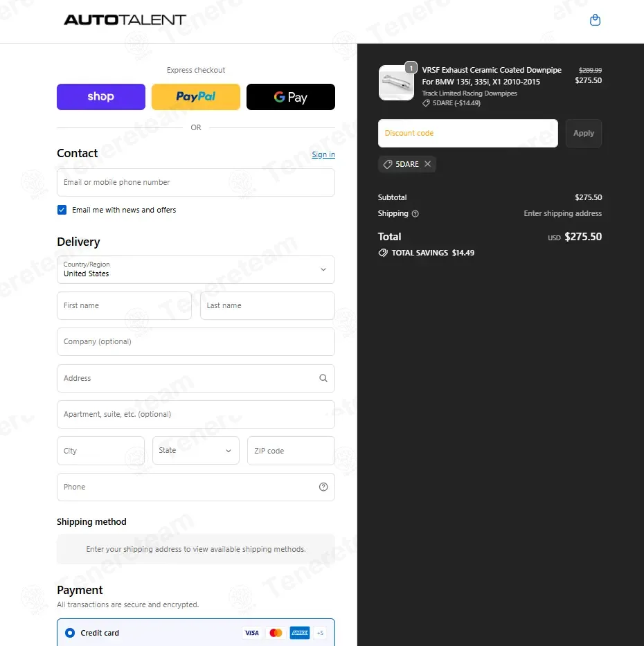The width and height of the screenshot is (644, 646).
Task: Remove the 5DARE discount code tag
Action: click(x=428, y=164)
